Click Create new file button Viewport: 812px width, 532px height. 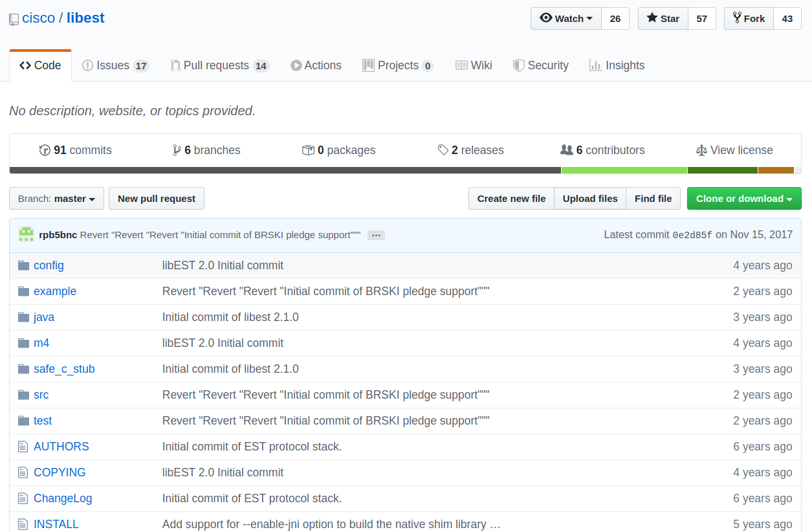coord(511,199)
